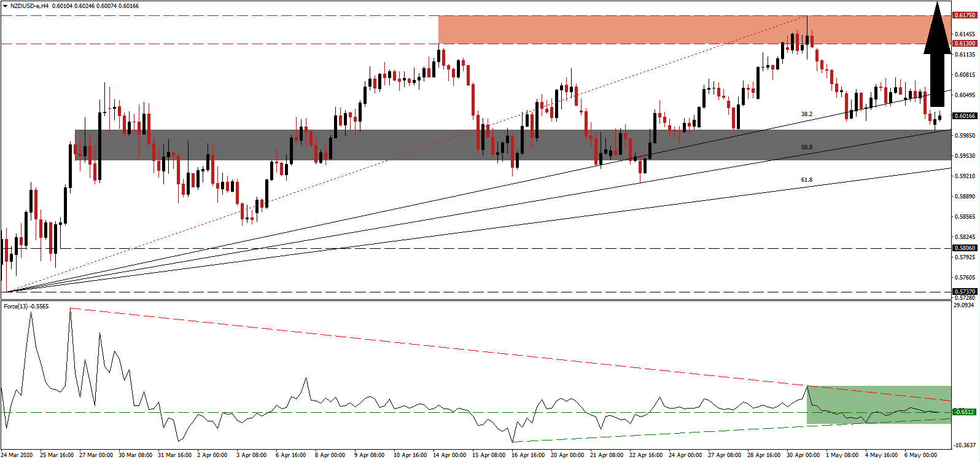This screenshot has height=462, width=980.
Task: Click the 14 Apr 00:00 time axis label
Action: pyautogui.click(x=449, y=455)
